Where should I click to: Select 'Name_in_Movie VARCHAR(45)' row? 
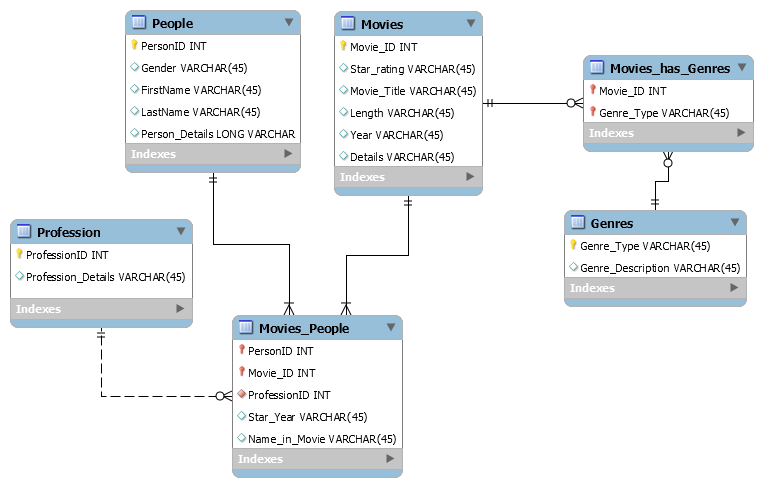pyautogui.click(x=317, y=439)
